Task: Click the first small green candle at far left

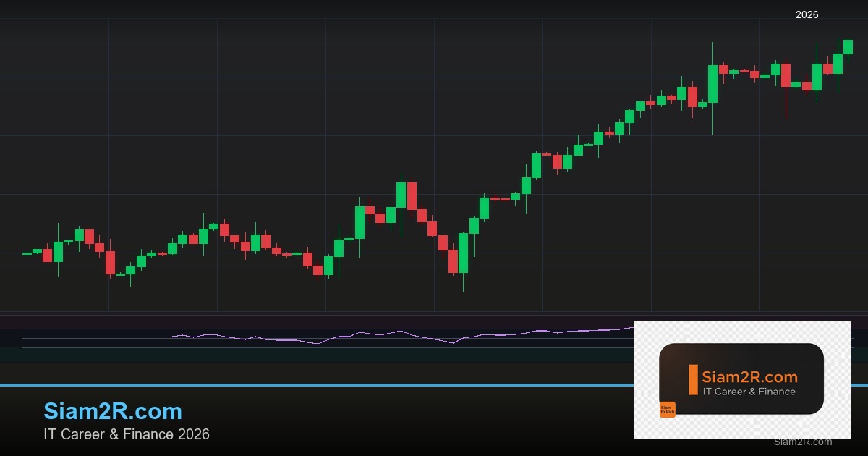Action: [27, 253]
